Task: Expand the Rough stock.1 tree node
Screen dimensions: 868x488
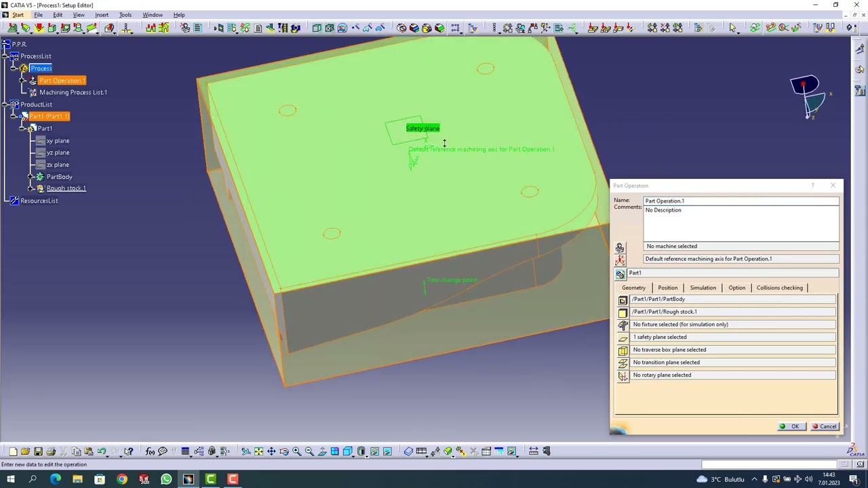Action: pos(31,188)
